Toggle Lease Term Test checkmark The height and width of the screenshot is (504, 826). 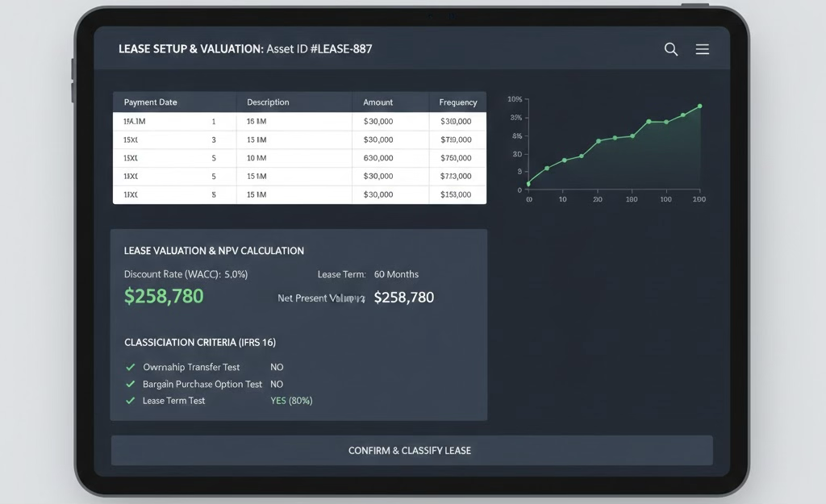click(x=131, y=401)
